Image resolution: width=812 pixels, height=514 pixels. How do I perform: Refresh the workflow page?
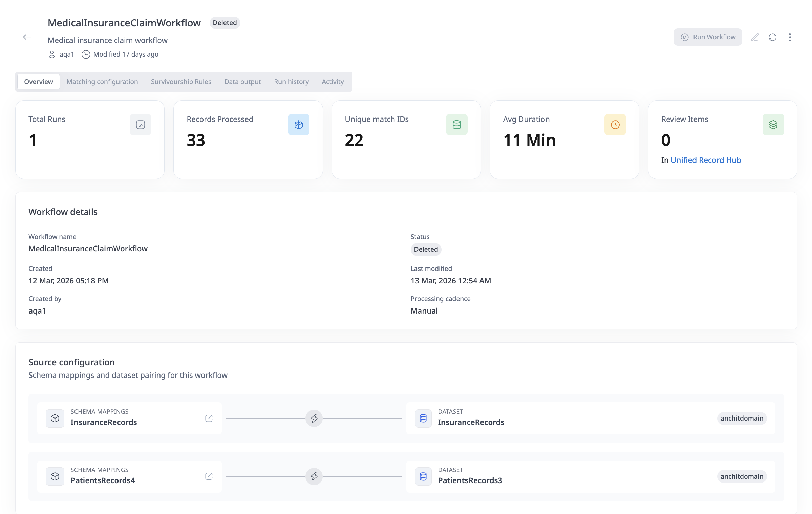(x=773, y=37)
